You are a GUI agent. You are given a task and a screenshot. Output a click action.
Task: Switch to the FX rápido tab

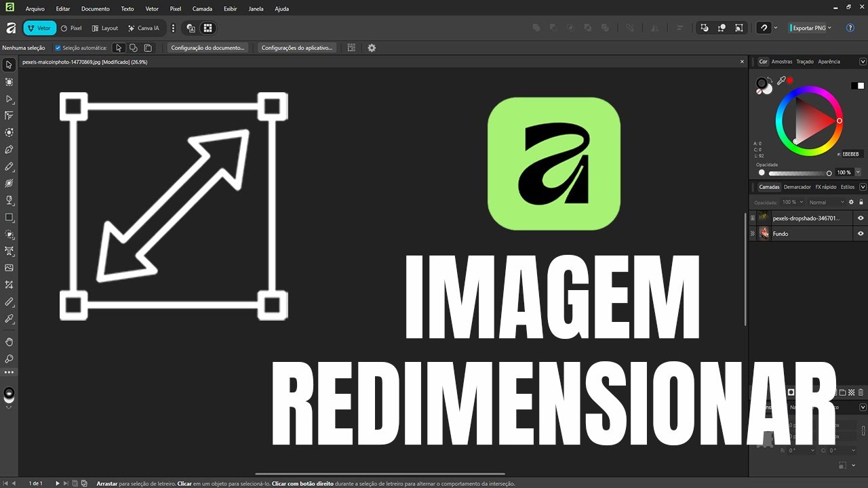(x=825, y=187)
